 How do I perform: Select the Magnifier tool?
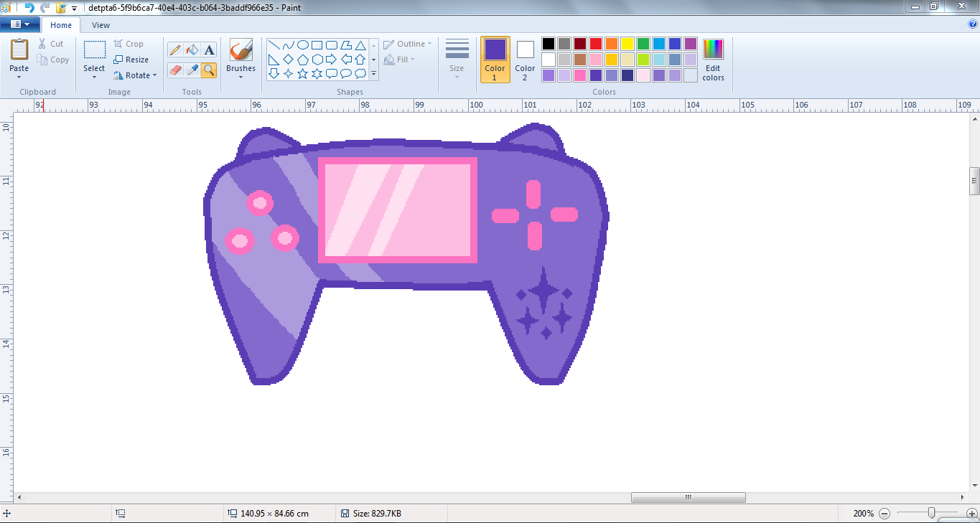click(x=209, y=70)
